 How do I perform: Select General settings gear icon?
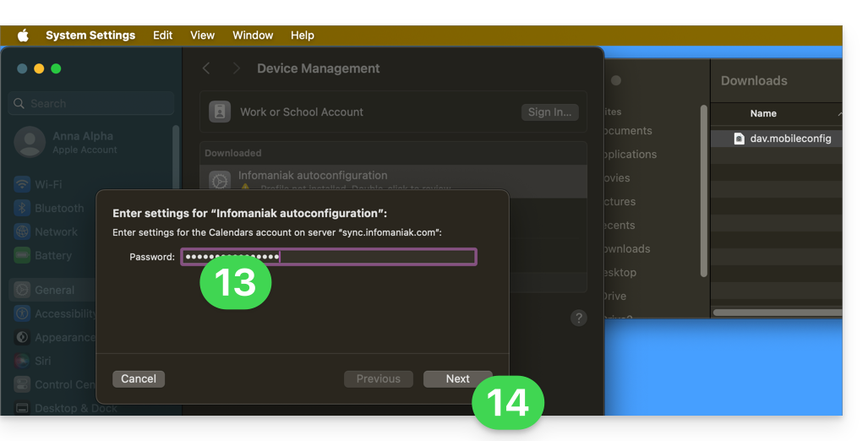(x=22, y=290)
